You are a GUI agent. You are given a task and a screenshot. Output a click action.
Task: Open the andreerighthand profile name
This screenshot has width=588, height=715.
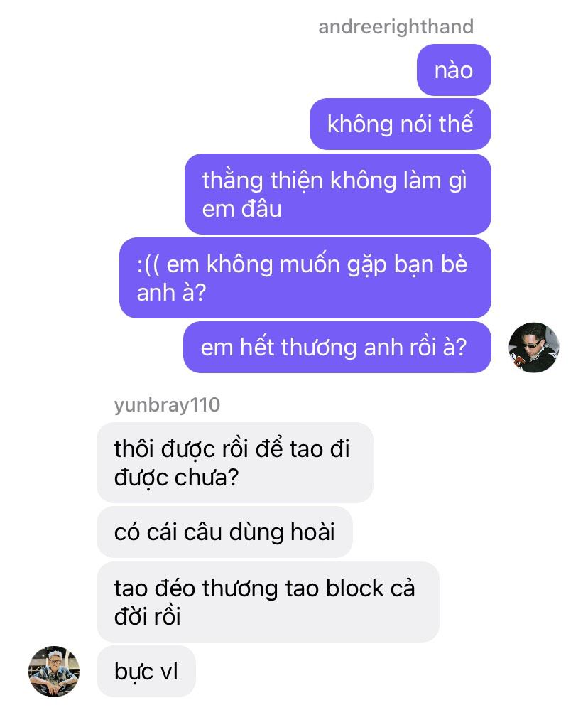pyautogui.click(x=396, y=26)
